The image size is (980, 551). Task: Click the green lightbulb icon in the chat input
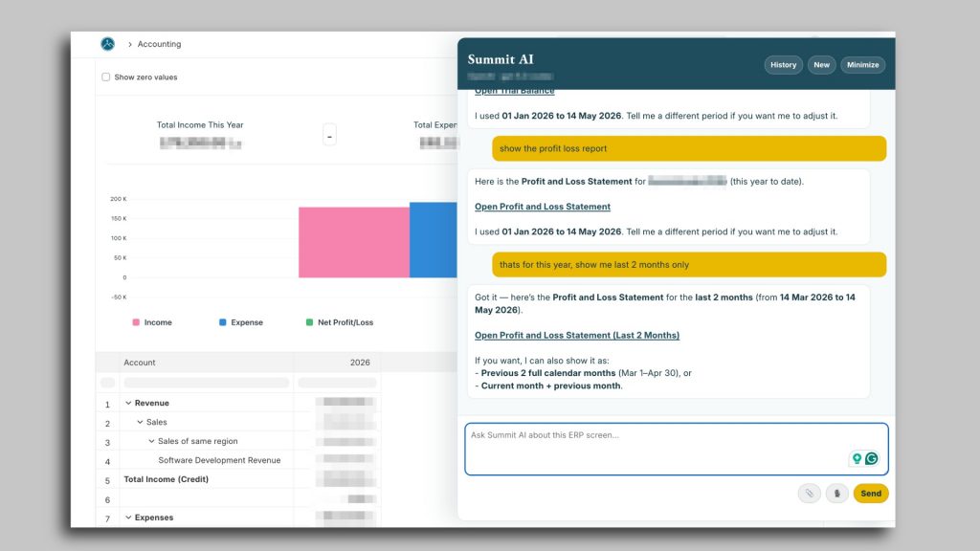(857, 458)
